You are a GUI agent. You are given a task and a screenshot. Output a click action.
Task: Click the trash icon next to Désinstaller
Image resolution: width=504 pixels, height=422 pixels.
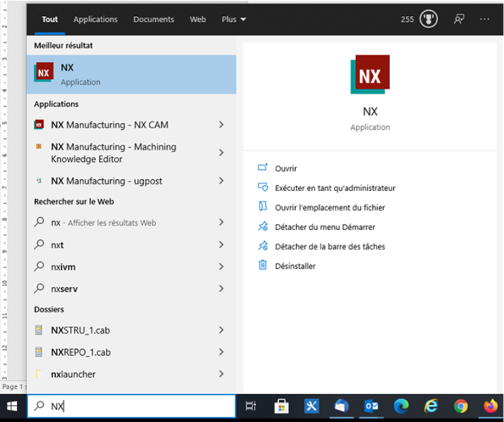263,265
